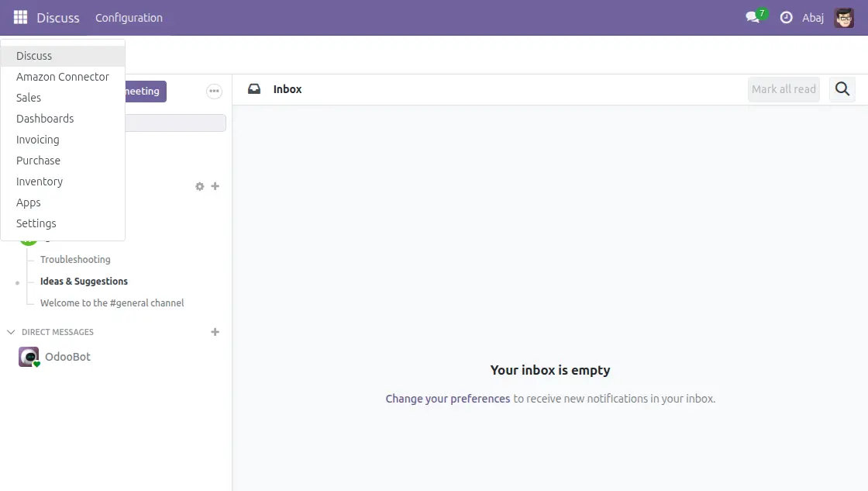The height and width of the screenshot is (491, 868).
Task: Open the user menu labeled Abaj
Action: pyautogui.click(x=814, y=17)
